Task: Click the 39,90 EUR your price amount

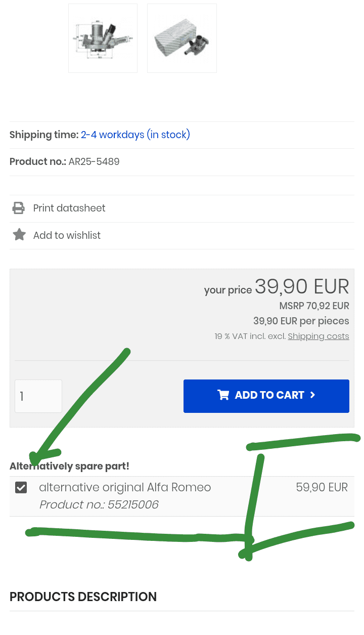Action: pos(302,287)
